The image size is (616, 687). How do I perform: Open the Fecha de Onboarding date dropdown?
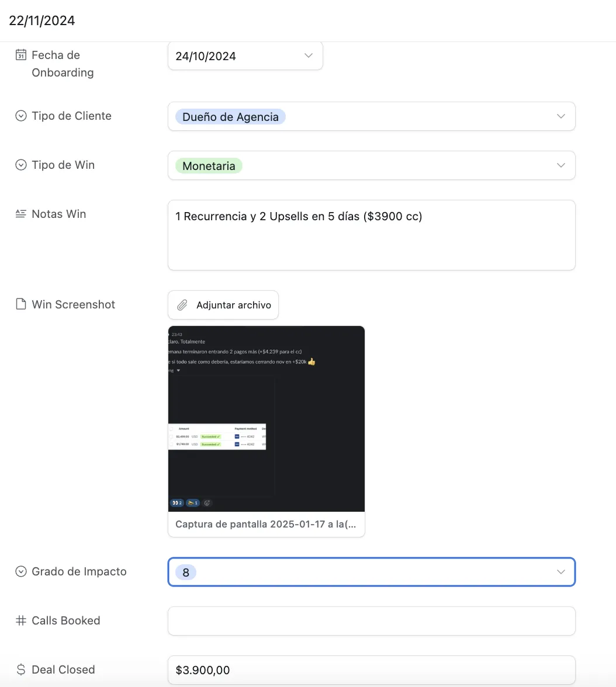coord(245,55)
